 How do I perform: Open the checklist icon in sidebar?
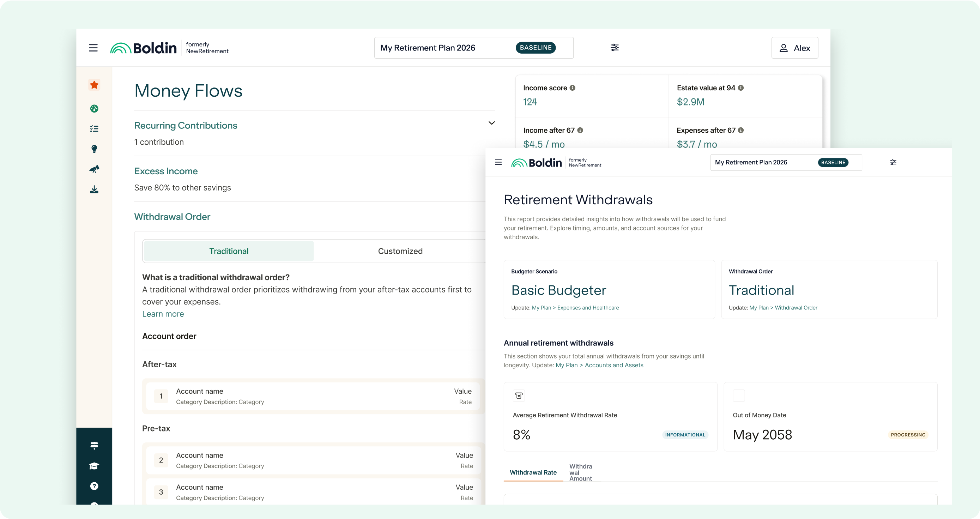(x=94, y=129)
